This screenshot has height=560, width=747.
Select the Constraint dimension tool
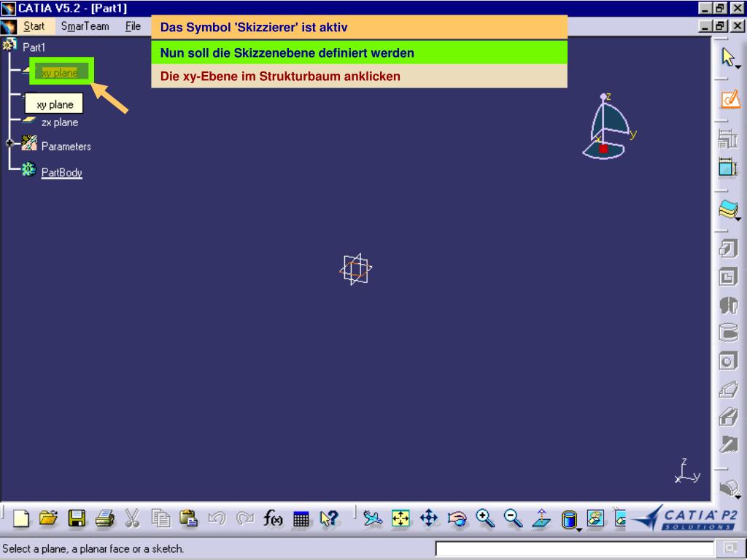click(727, 167)
